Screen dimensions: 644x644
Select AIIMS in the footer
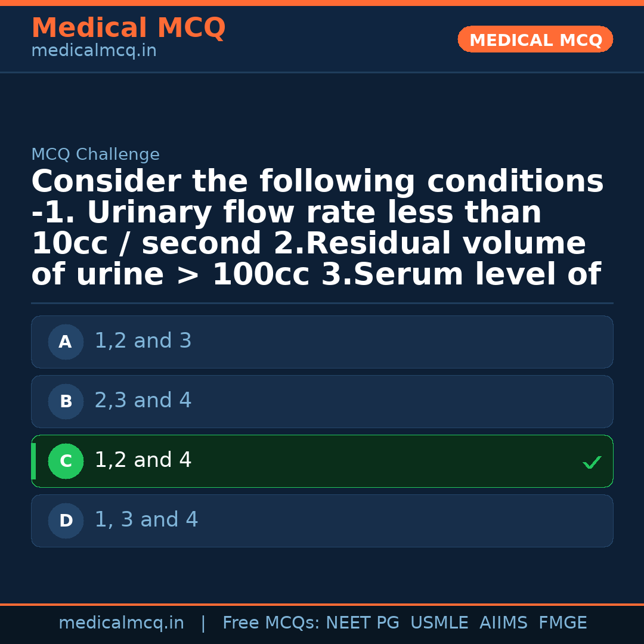coord(503,623)
